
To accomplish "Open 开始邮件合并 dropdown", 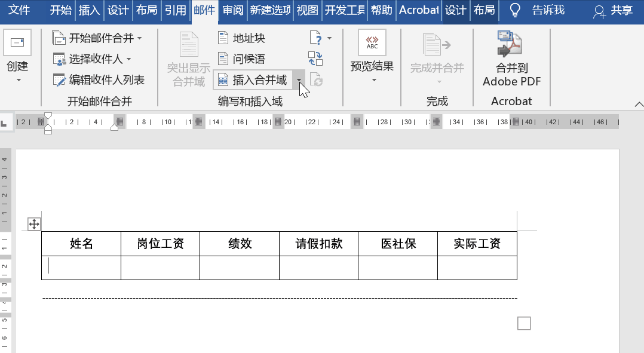I will pos(97,38).
